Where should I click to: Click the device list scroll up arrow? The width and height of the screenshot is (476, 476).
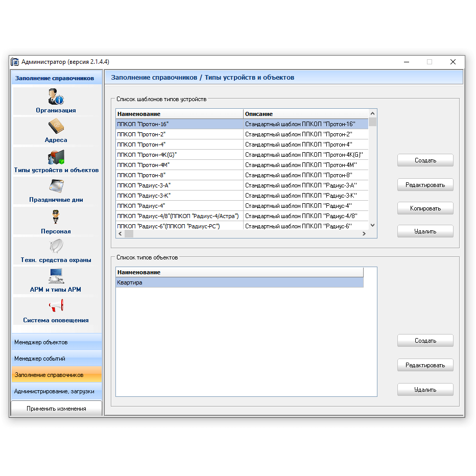tap(372, 113)
